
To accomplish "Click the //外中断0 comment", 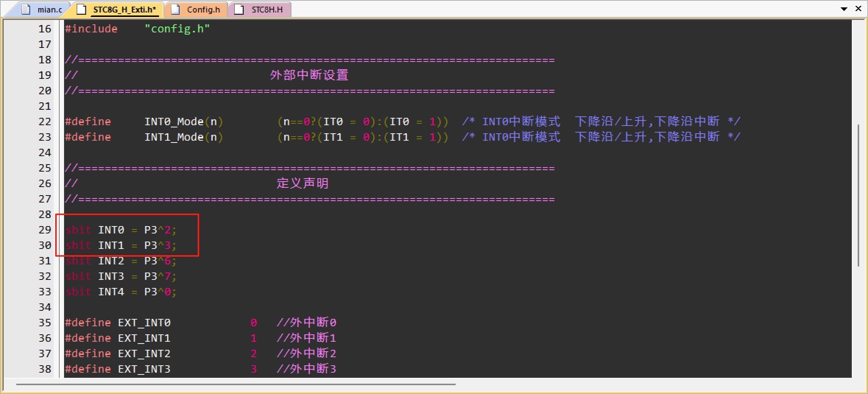I will point(306,323).
